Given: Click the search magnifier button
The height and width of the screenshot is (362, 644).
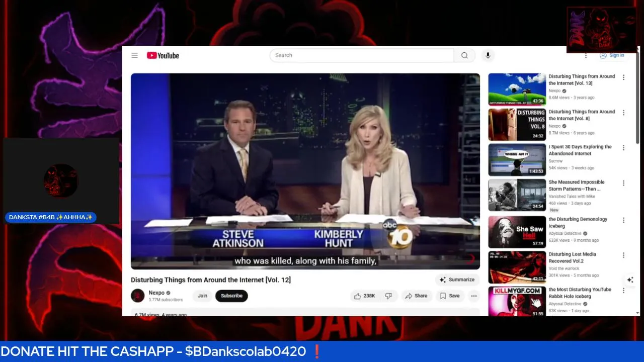Looking at the screenshot, I should (464, 55).
